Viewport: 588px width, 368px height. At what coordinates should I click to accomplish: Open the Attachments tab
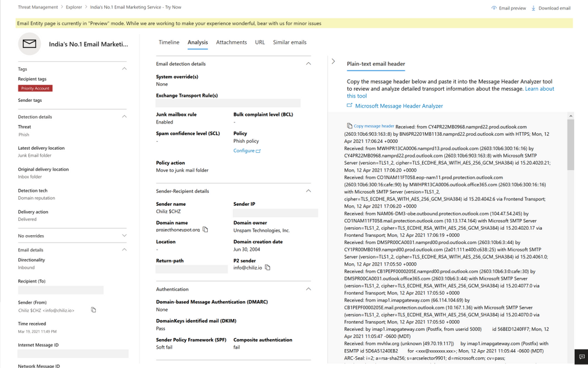pyautogui.click(x=231, y=42)
